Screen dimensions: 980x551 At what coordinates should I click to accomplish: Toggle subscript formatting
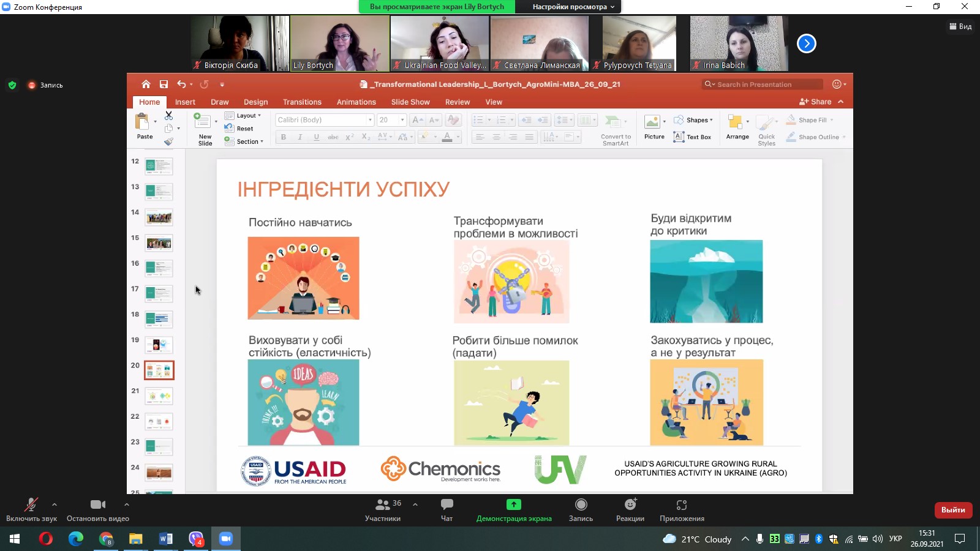tap(366, 137)
